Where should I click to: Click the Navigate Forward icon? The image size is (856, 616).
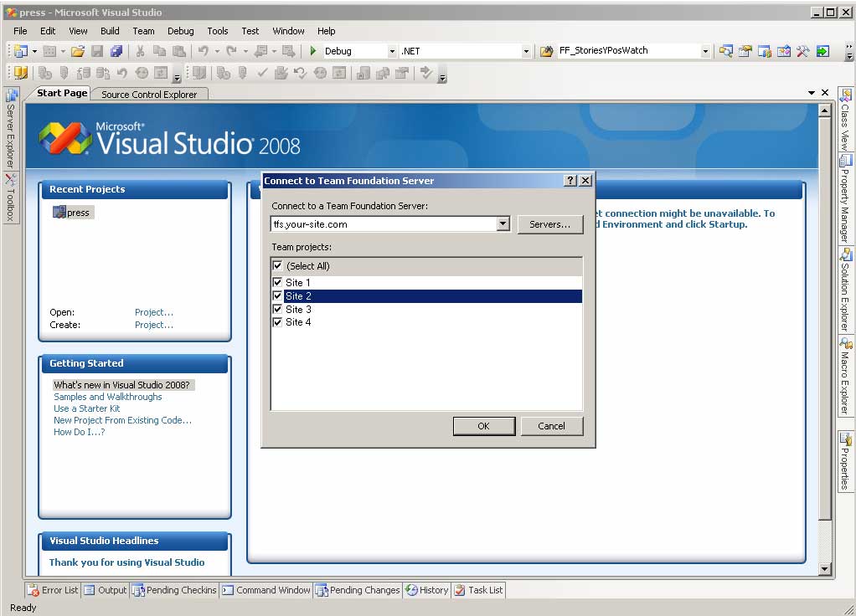pyautogui.click(x=289, y=51)
